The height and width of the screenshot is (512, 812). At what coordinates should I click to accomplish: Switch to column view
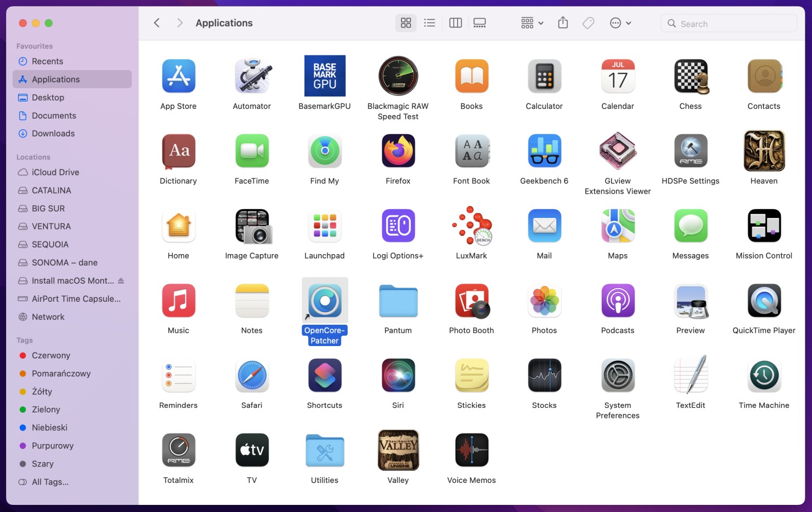click(456, 23)
